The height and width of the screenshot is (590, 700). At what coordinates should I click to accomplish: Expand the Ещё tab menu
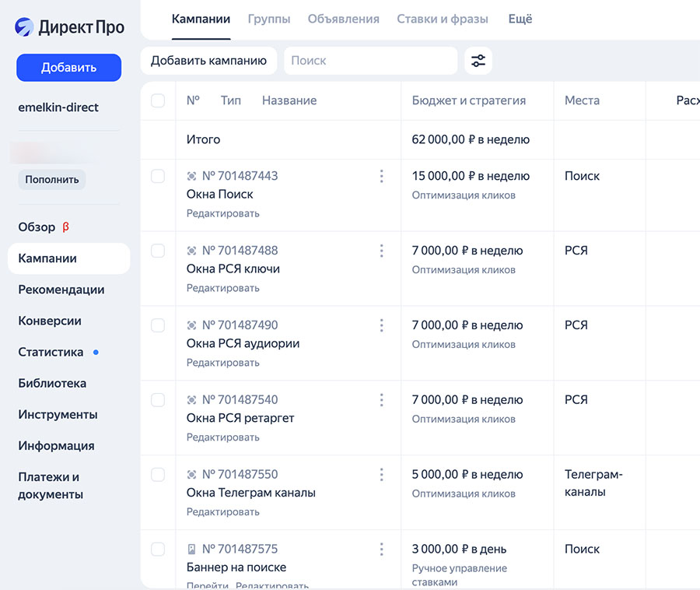click(520, 19)
